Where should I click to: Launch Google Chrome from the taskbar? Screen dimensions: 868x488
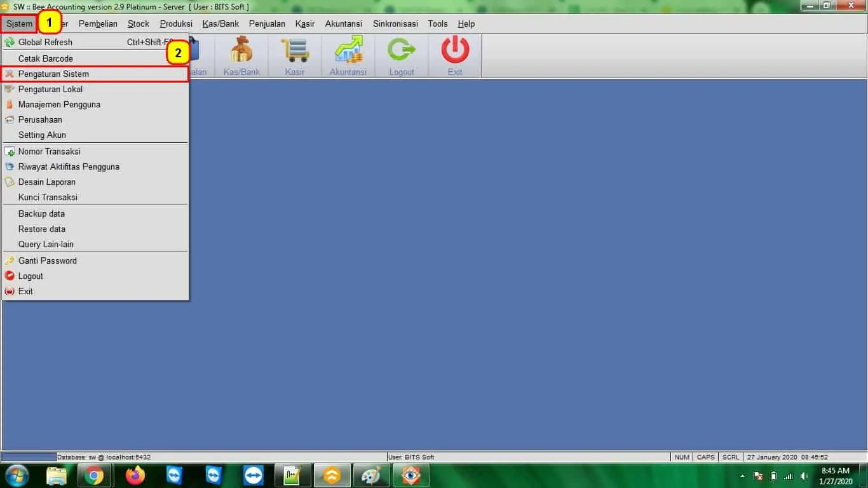94,475
